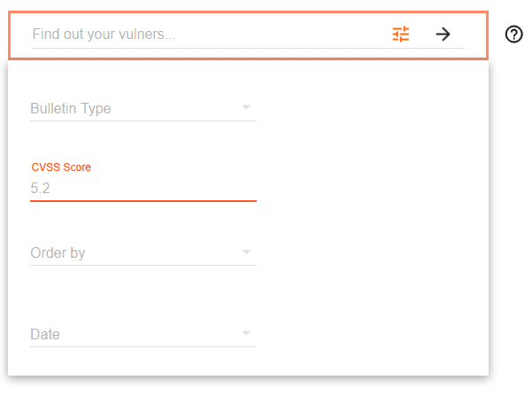Click the underline of the Bulletin Type field
This screenshot has height=396, width=532.
[143, 120]
